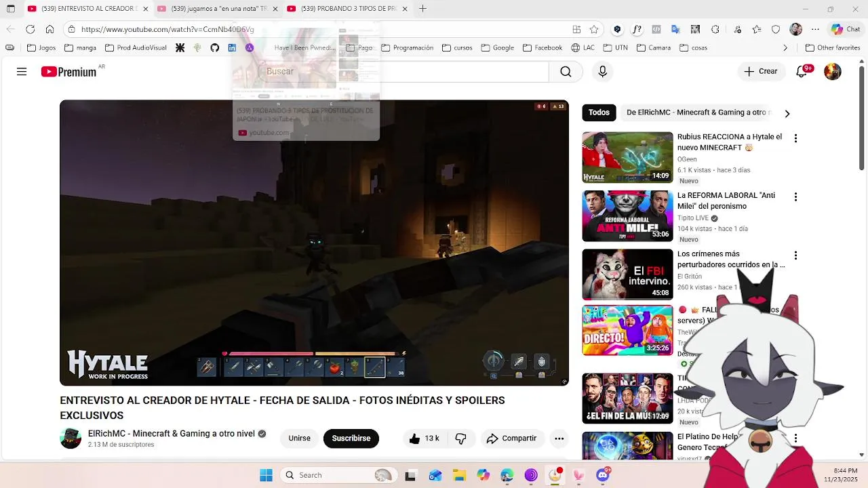Open options for El Platino De Help video
The width and height of the screenshot is (868, 488).
[x=795, y=439]
